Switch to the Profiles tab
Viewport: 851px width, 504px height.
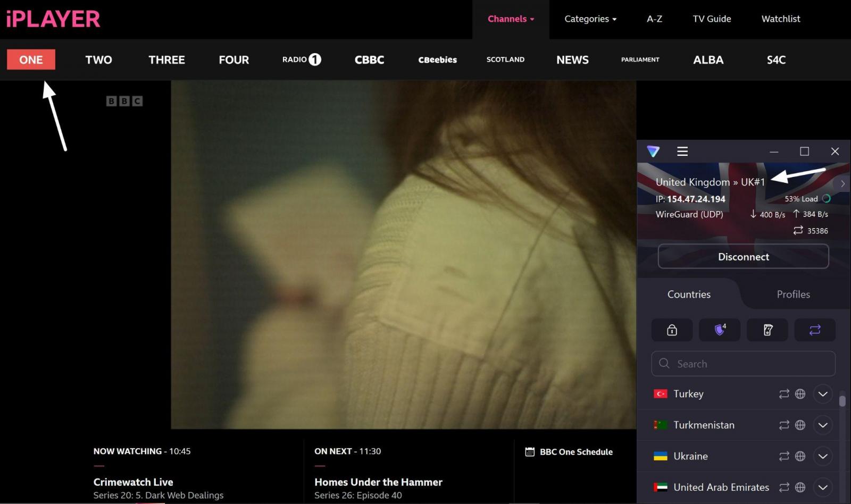click(793, 295)
